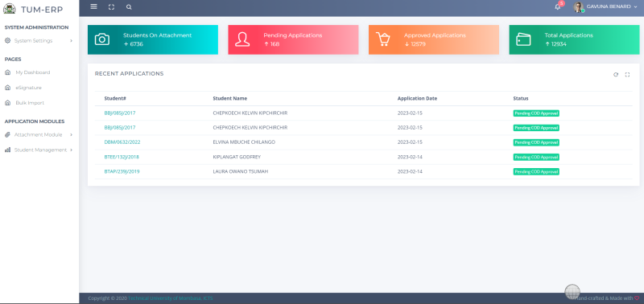Open the eSignature page

pyautogui.click(x=29, y=88)
